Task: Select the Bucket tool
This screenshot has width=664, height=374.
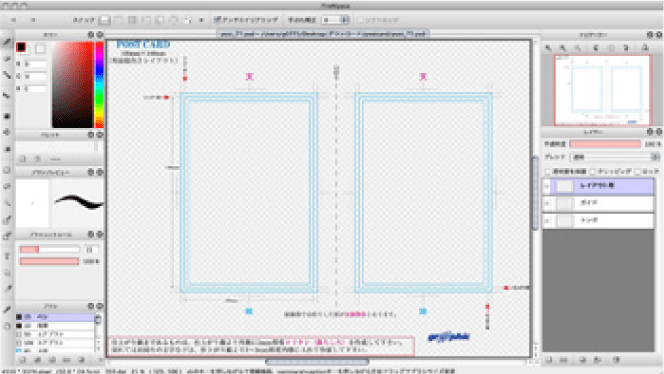Action: click(x=7, y=132)
